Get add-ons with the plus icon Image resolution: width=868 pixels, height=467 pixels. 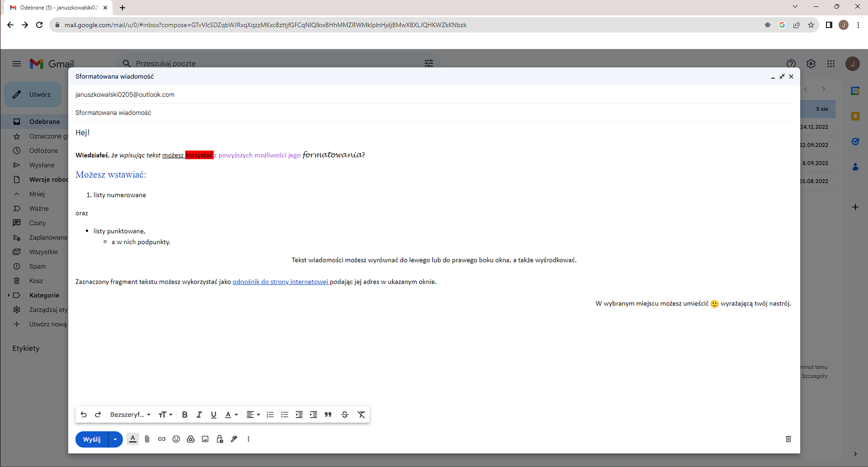[855, 207]
